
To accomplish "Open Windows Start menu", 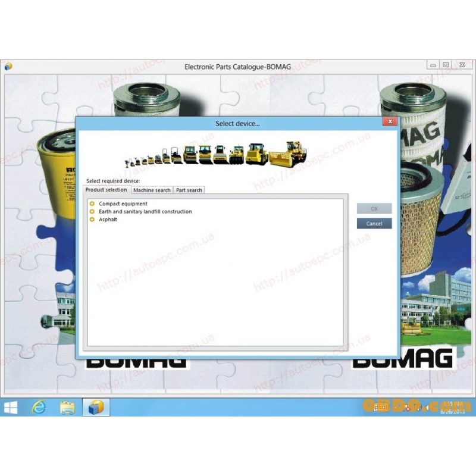I will click(x=11, y=408).
